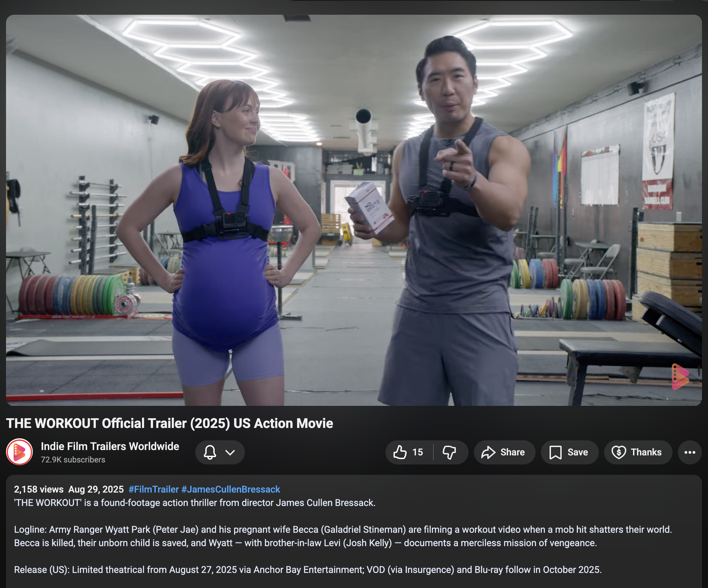Click the Share button label
Screen dimensions: 708x588
pos(512,452)
